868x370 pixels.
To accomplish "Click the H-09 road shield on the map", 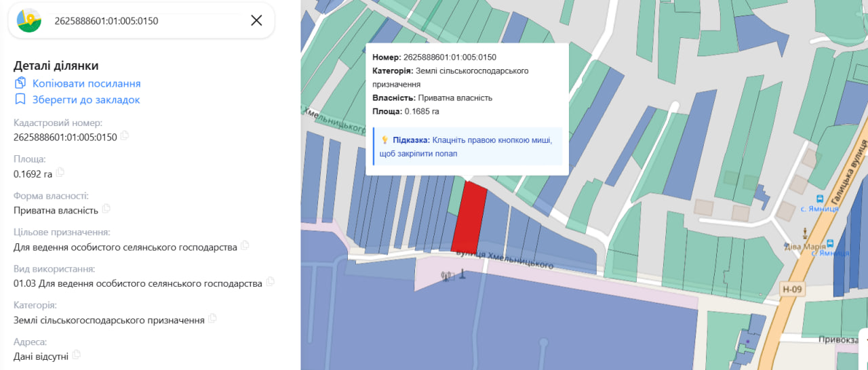I will [791, 289].
